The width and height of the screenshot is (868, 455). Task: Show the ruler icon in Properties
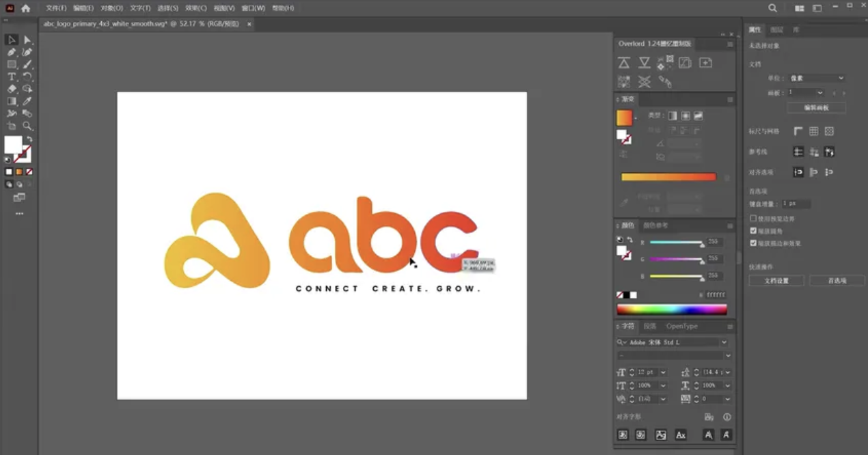pyautogui.click(x=798, y=131)
